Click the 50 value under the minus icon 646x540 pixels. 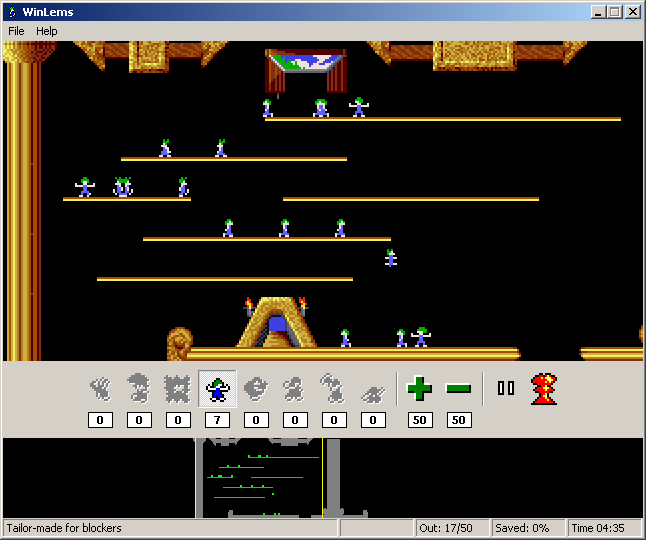click(x=459, y=420)
